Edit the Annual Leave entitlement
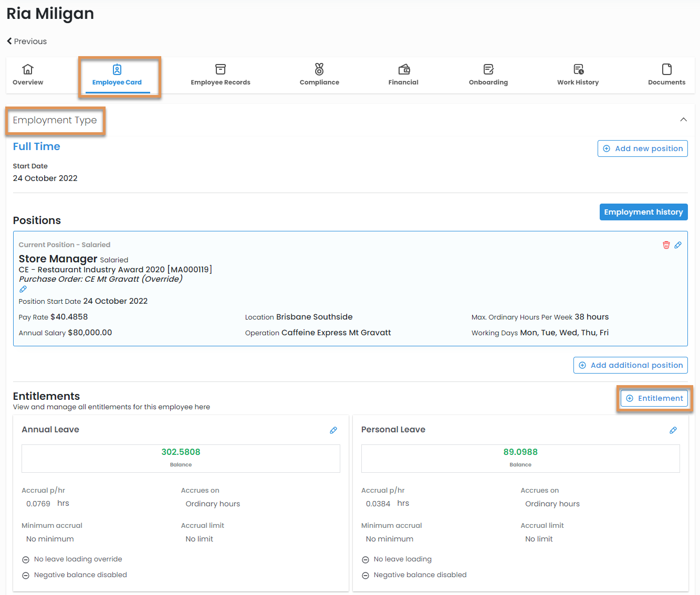Image resolution: width=700 pixels, height=595 pixels. click(333, 430)
